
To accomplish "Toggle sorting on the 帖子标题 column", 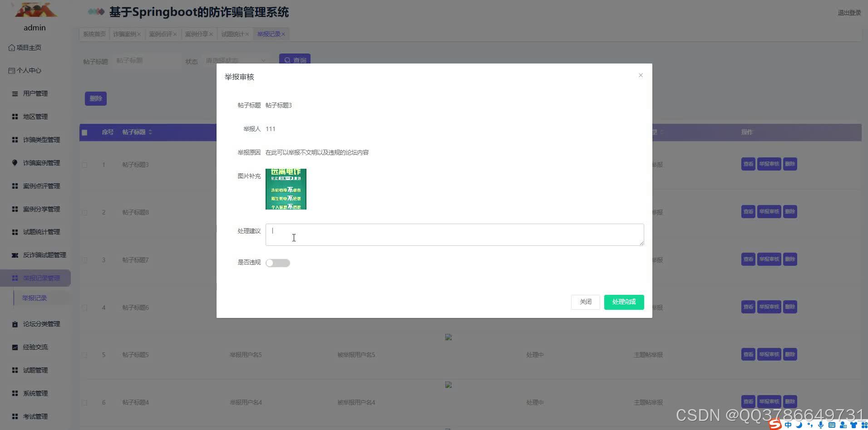I will tap(151, 132).
